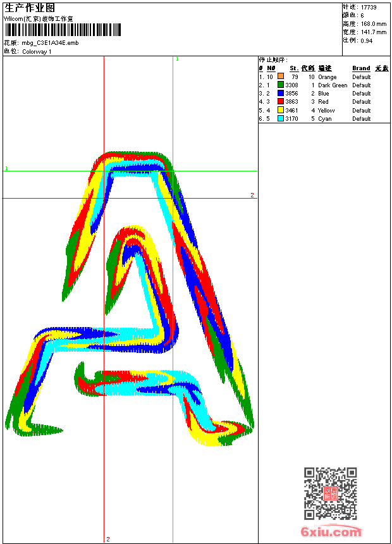Click the stitch count value 17739

[x=369, y=7]
